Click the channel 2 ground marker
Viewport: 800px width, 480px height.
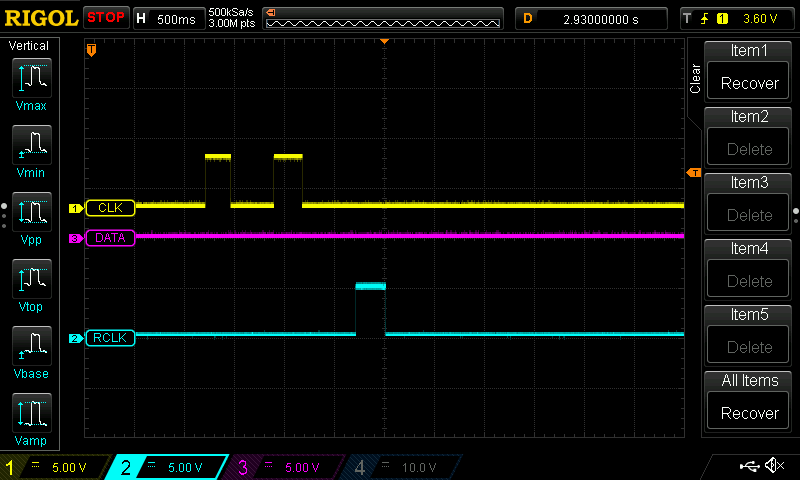pyautogui.click(x=76, y=338)
